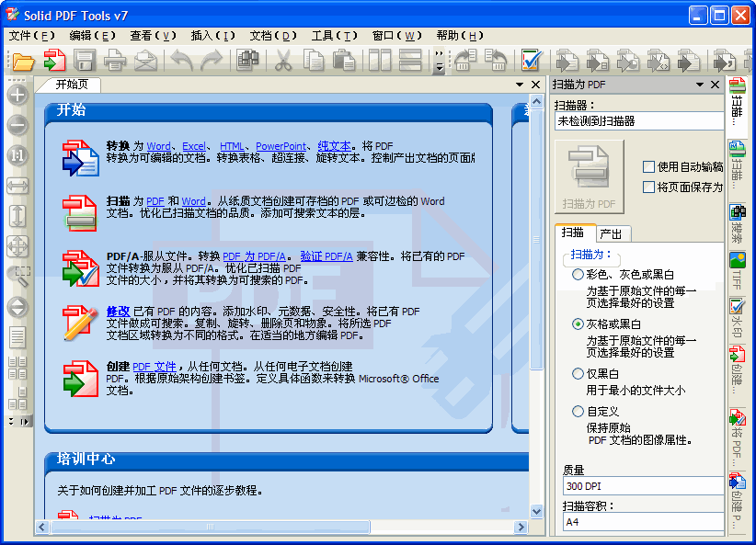Select the Cut scissors toolbar icon

tap(282, 60)
